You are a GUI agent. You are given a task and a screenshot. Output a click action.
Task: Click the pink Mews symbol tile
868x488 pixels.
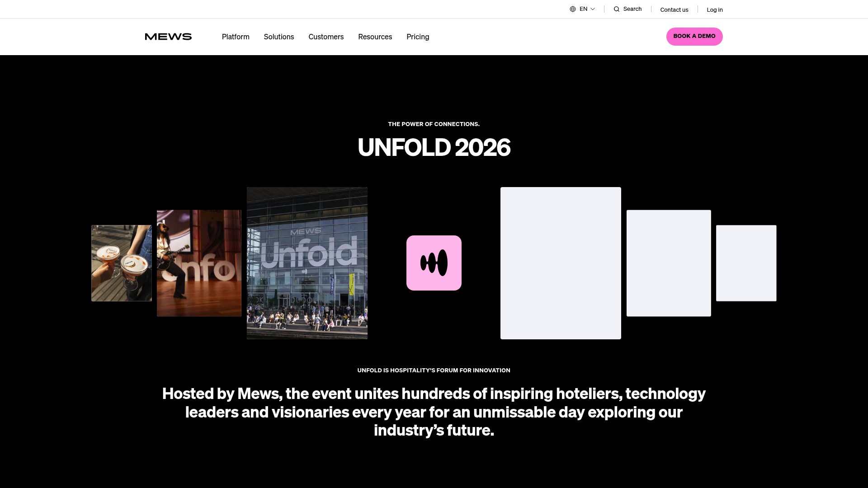point(434,263)
